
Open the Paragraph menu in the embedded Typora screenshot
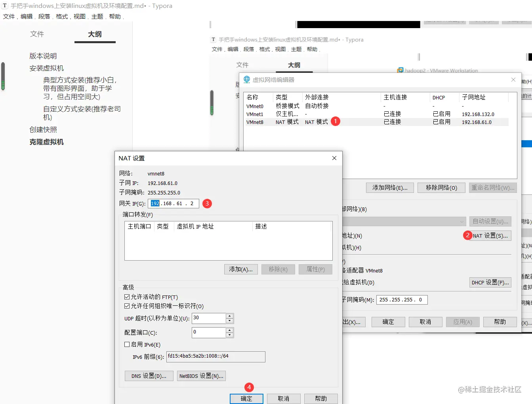[248, 49]
